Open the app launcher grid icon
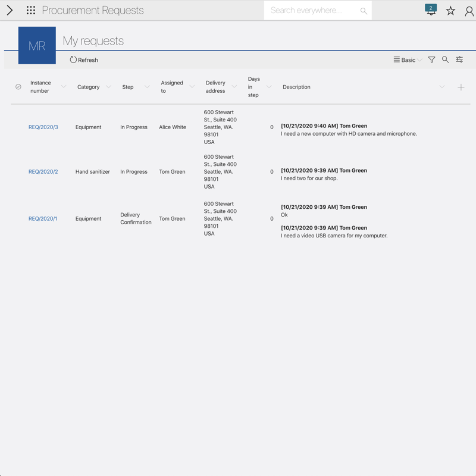The image size is (476, 476). 31,11
